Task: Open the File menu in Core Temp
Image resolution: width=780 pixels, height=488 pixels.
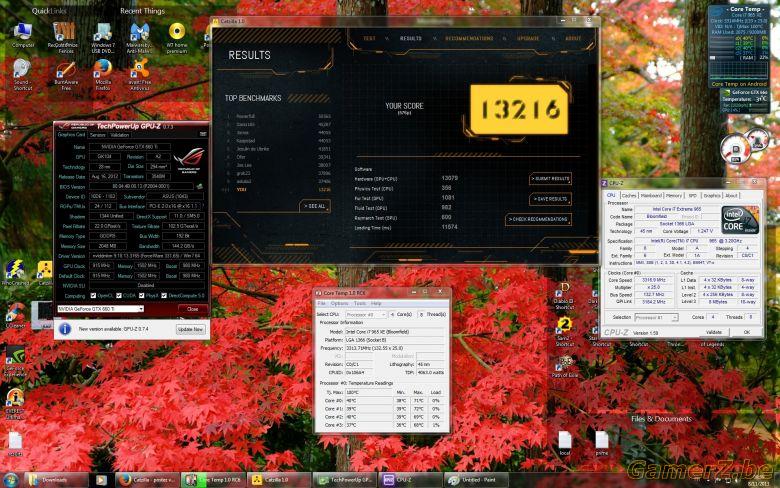Action: (x=321, y=303)
